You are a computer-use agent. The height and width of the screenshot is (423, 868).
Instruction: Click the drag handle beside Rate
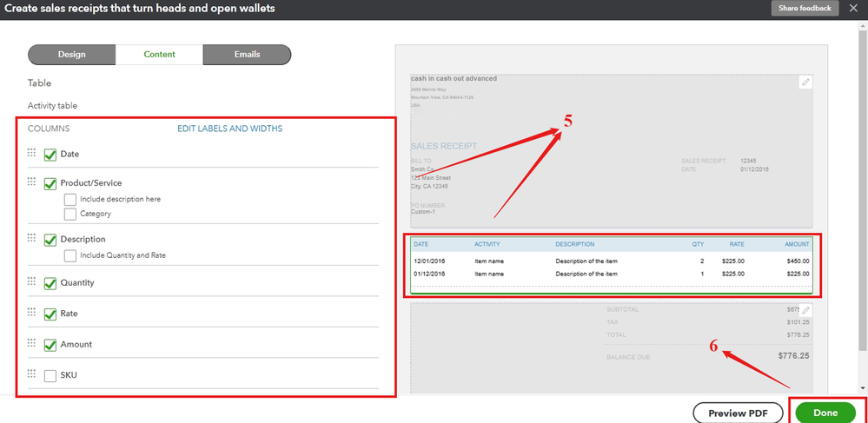pyautogui.click(x=31, y=312)
